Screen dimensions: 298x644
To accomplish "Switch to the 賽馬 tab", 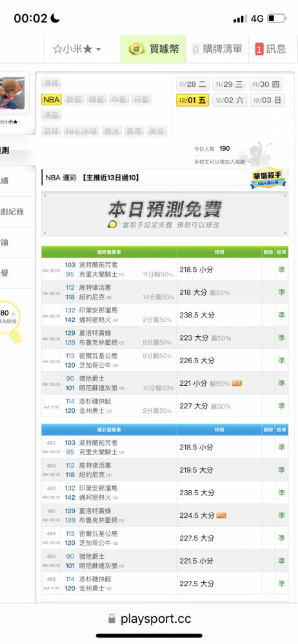I will click(x=134, y=131).
